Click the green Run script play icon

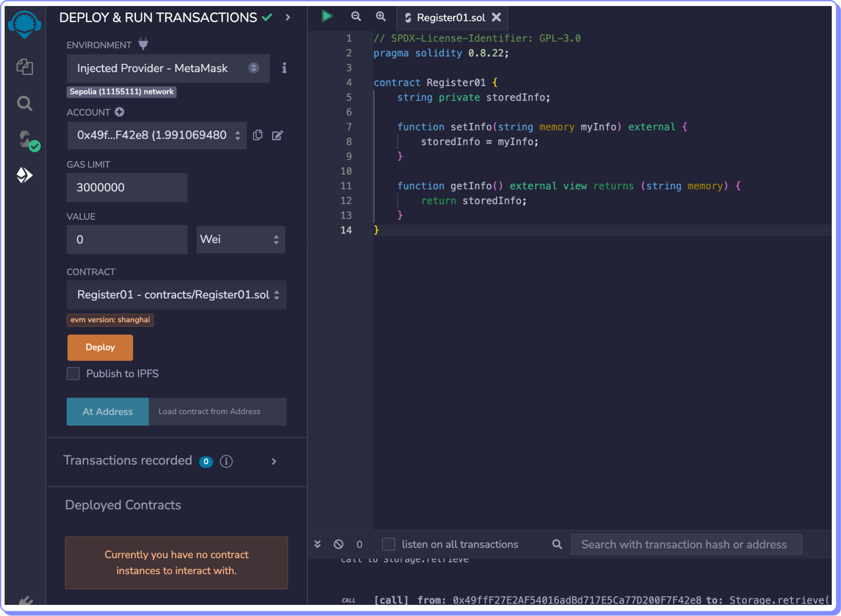[327, 17]
